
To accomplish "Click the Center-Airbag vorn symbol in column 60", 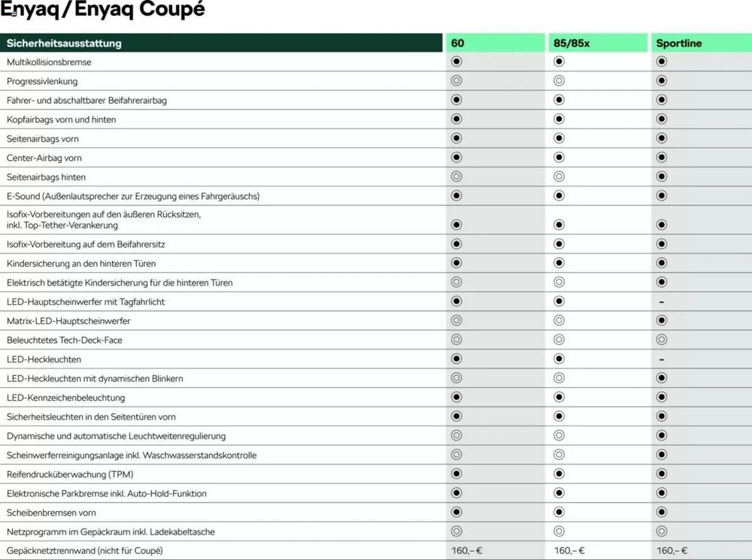I will [x=456, y=157].
